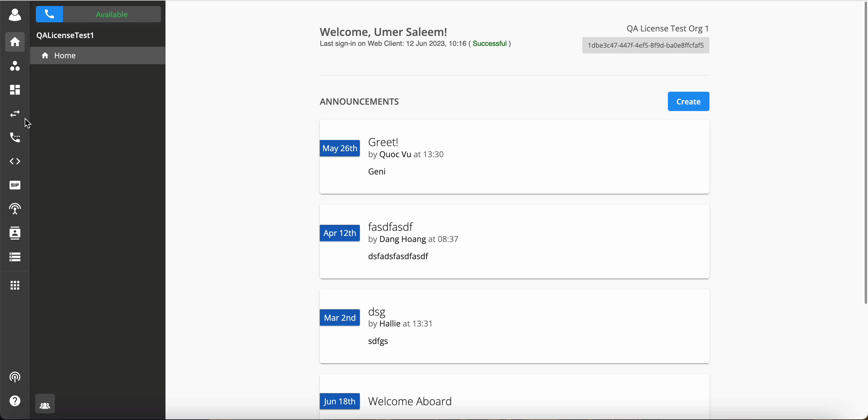Click the Mar 2nd date badge
The height and width of the screenshot is (420, 868).
(x=340, y=317)
